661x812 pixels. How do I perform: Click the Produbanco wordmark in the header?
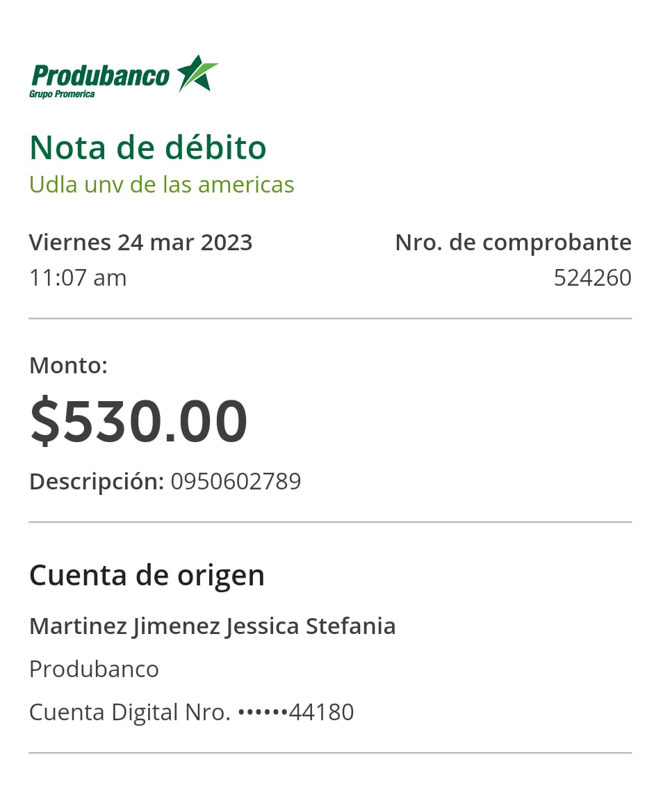[x=101, y=75]
